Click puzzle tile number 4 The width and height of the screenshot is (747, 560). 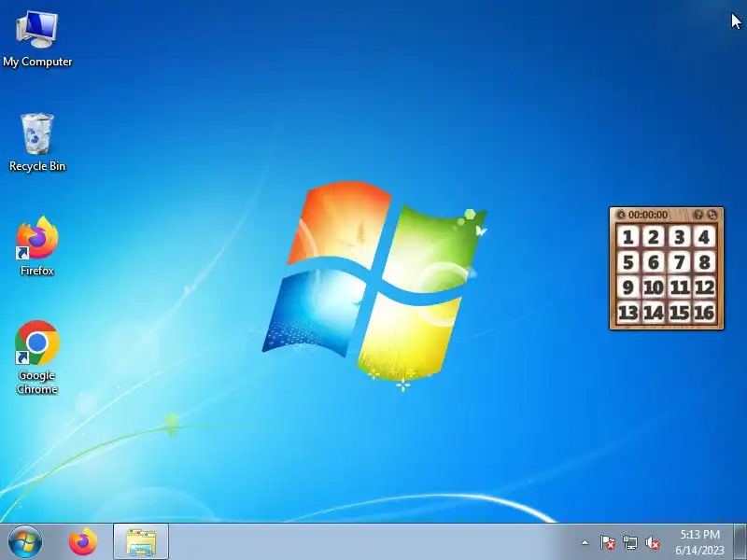point(704,237)
